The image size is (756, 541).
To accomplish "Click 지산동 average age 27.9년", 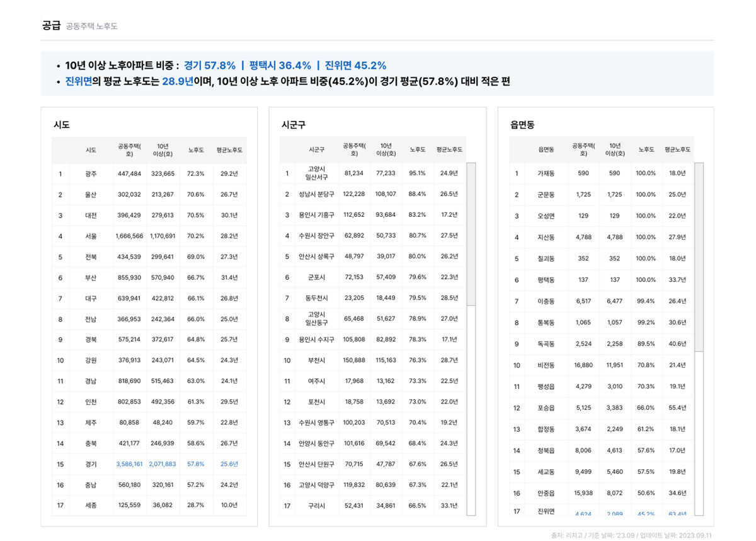I will [677, 237].
